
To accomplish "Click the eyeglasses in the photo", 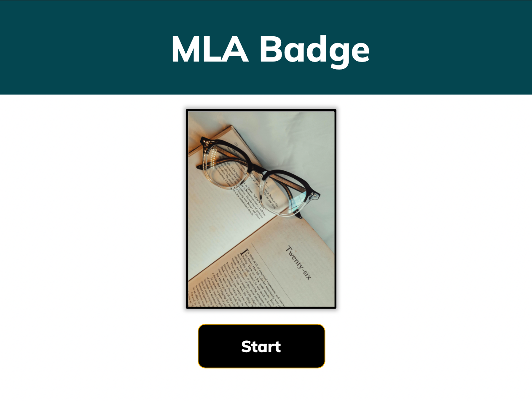I will coord(258,176).
